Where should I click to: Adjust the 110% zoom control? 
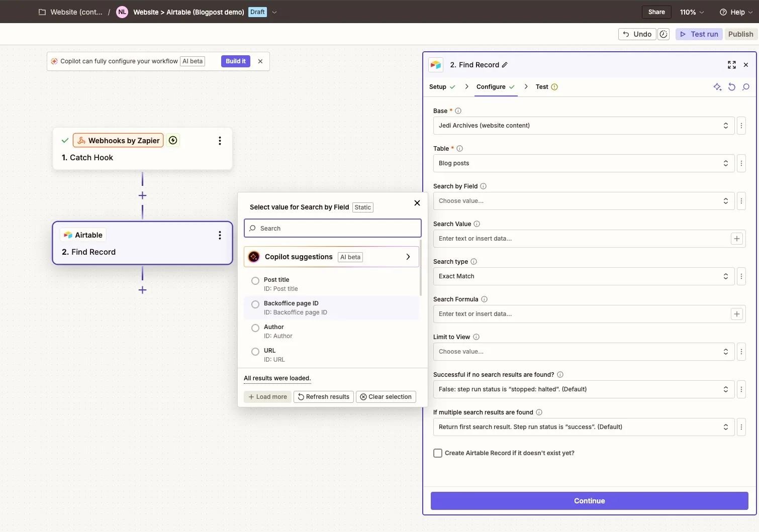(691, 12)
